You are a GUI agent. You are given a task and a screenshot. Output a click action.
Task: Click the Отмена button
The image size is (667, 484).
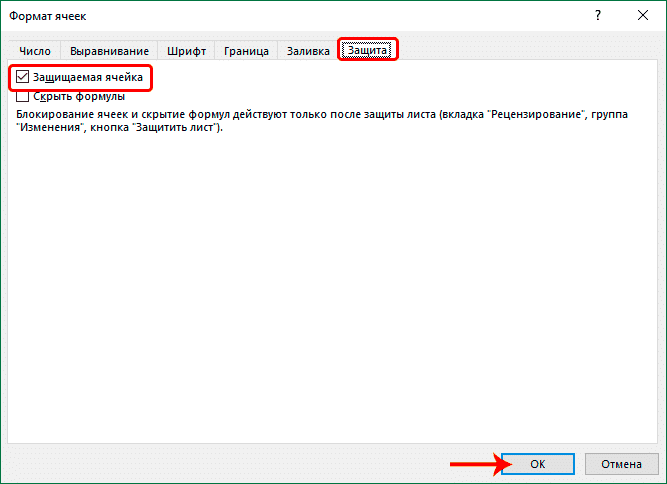coord(621,464)
